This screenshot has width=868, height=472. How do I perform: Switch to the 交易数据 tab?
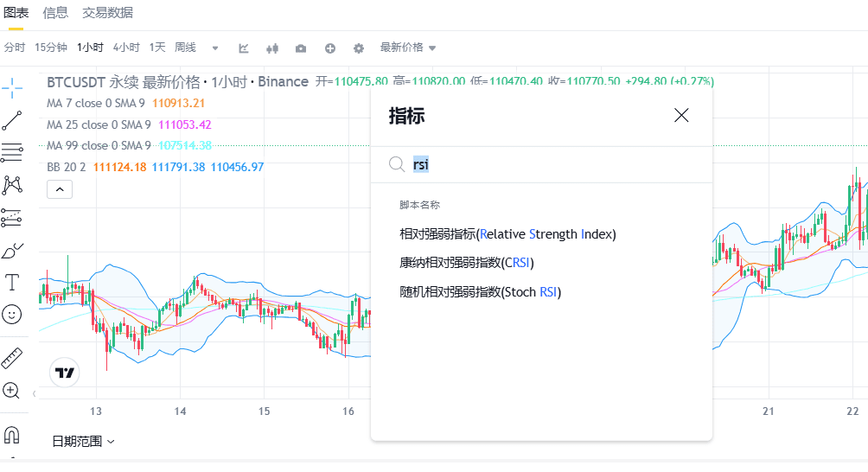coord(107,13)
